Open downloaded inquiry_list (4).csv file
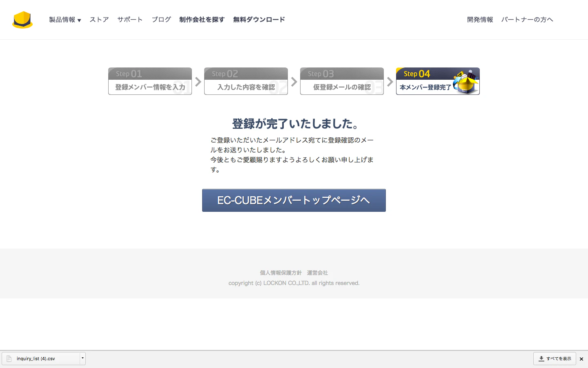The width and height of the screenshot is (588, 368). coord(41,359)
